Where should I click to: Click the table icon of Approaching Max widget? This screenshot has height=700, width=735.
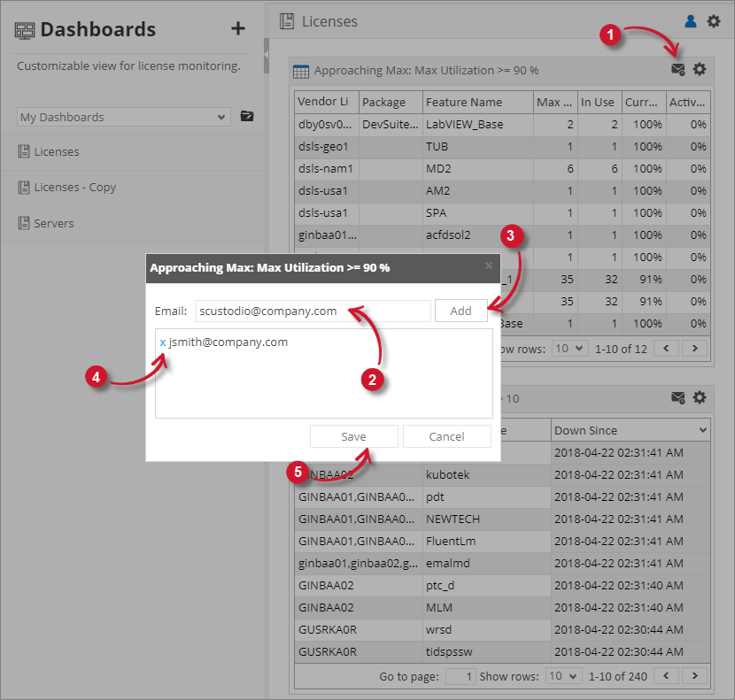click(301, 71)
